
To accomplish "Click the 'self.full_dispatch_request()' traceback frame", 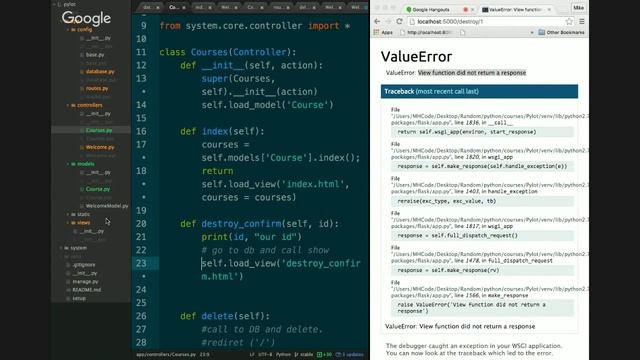I will (x=482, y=236).
